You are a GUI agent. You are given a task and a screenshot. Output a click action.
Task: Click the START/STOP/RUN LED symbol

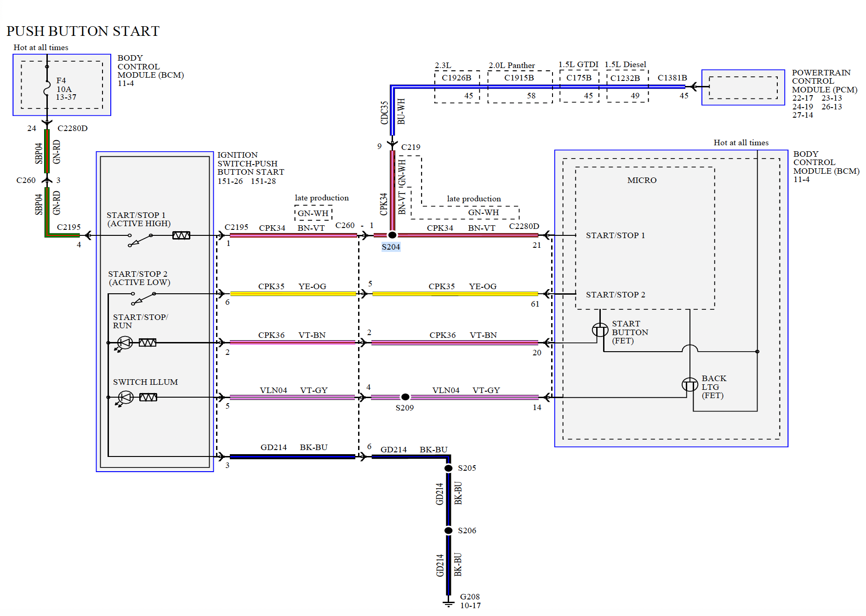(125, 343)
